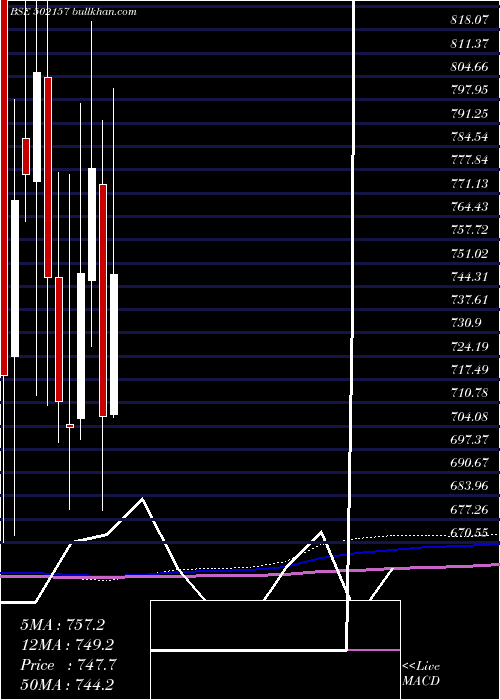Select the '50MA : 744.2' readout

[69, 685]
